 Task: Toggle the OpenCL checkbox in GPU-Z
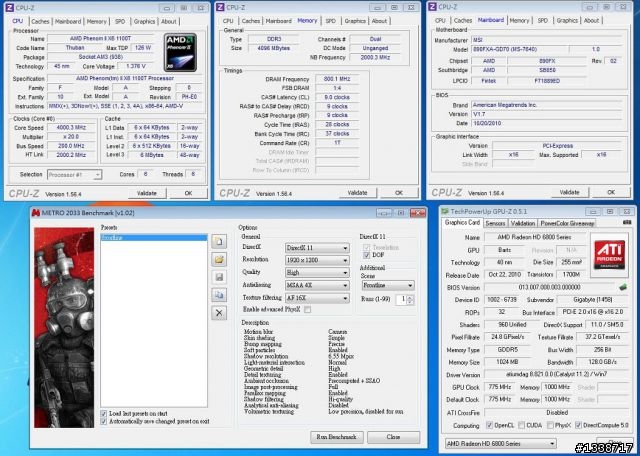489,425
